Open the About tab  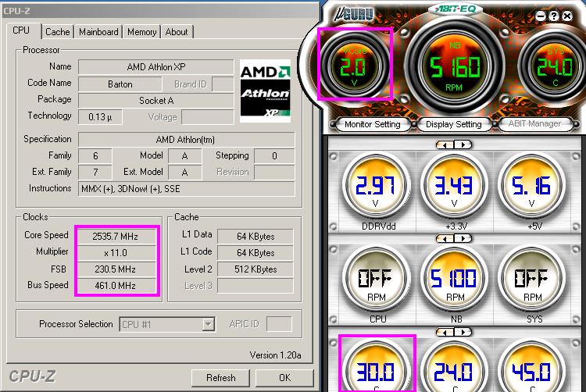[x=177, y=32]
